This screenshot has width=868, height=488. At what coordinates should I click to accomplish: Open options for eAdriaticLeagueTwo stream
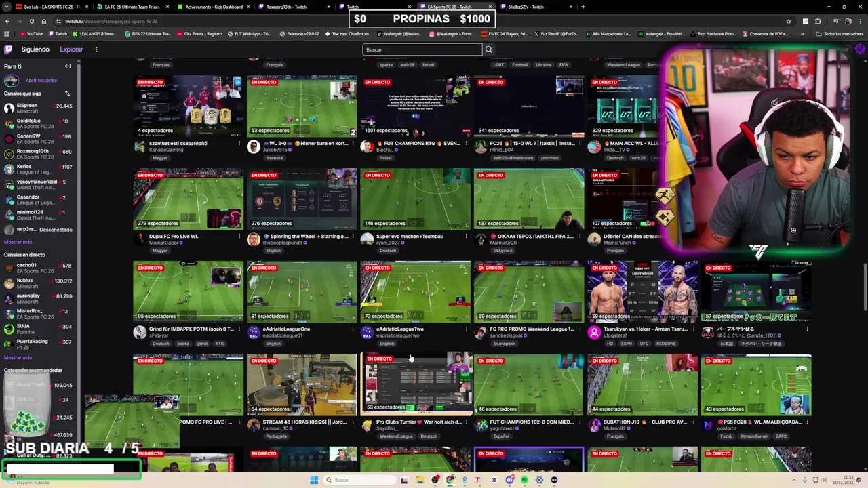pos(466,329)
